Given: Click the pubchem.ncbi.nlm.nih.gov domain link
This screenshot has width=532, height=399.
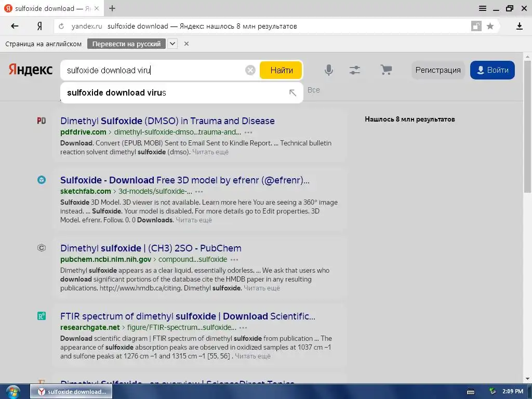Looking at the screenshot, I should point(105,259).
